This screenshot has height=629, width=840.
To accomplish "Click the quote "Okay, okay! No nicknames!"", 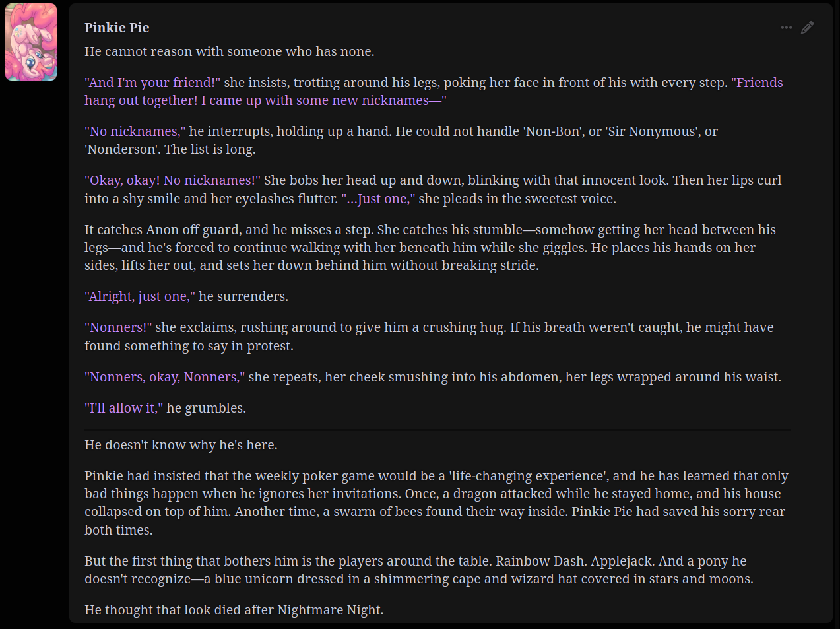I will (172, 180).
